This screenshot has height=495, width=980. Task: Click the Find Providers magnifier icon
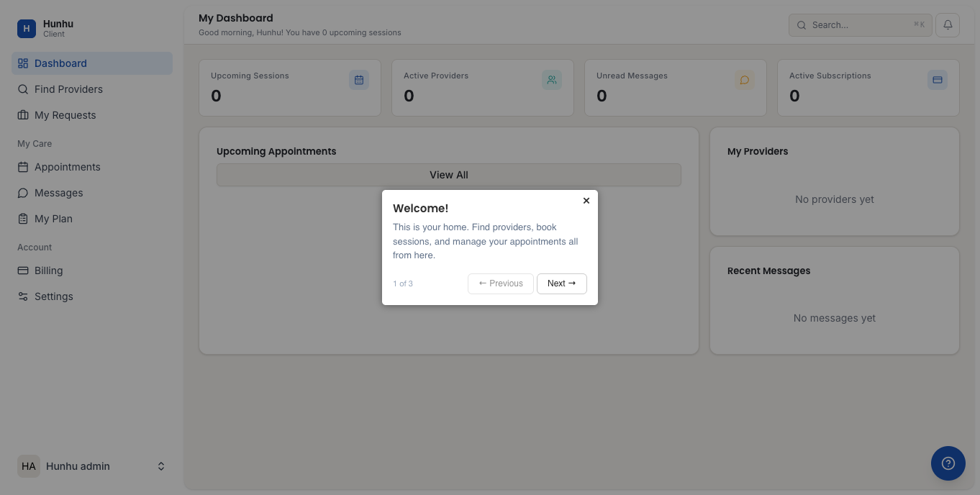tap(23, 89)
